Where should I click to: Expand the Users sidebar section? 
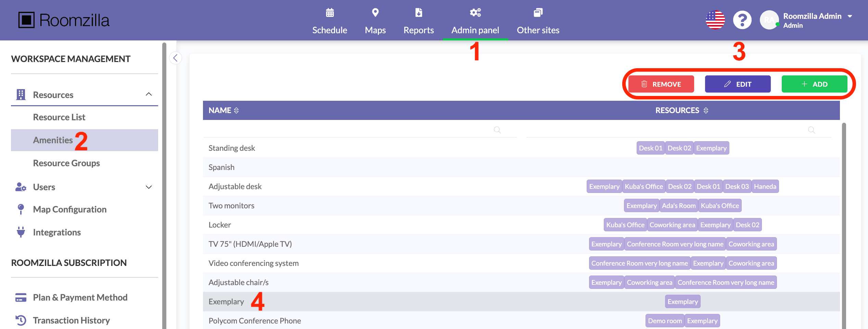[x=149, y=187]
